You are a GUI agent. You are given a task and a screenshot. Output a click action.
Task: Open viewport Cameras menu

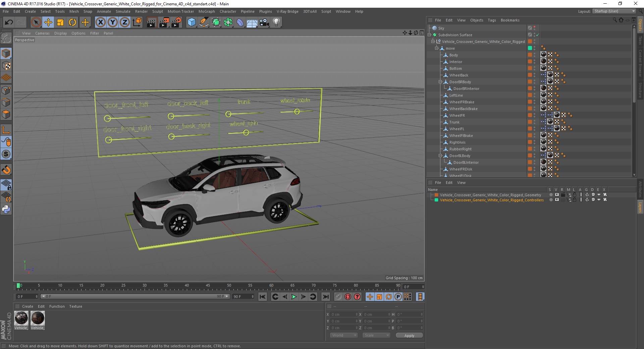[42, 33]
